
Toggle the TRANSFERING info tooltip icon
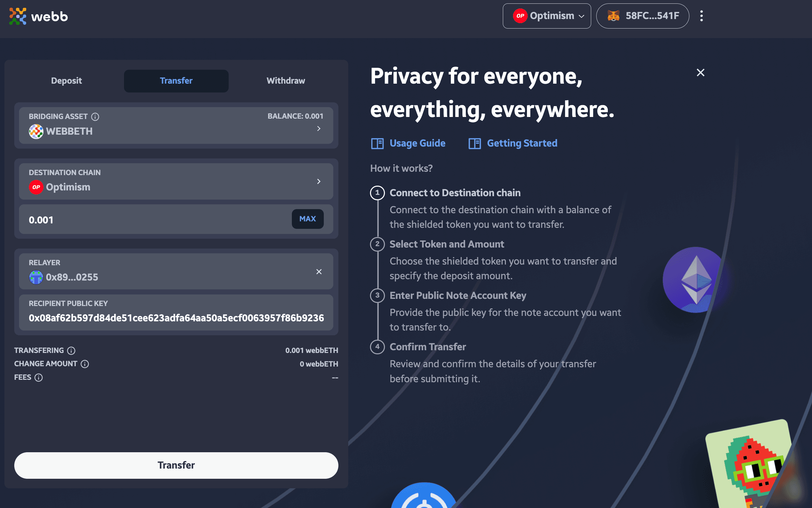[x=71, y=351]
